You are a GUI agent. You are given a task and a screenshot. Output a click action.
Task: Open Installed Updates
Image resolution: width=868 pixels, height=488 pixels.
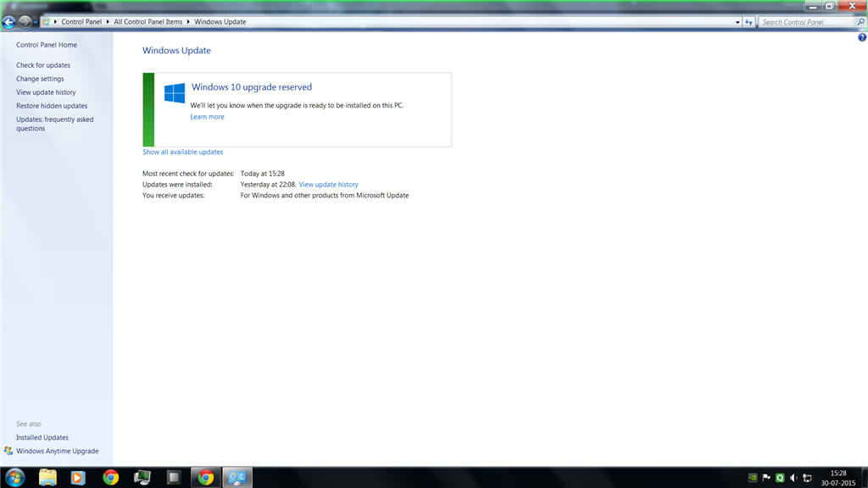(42, 437)
